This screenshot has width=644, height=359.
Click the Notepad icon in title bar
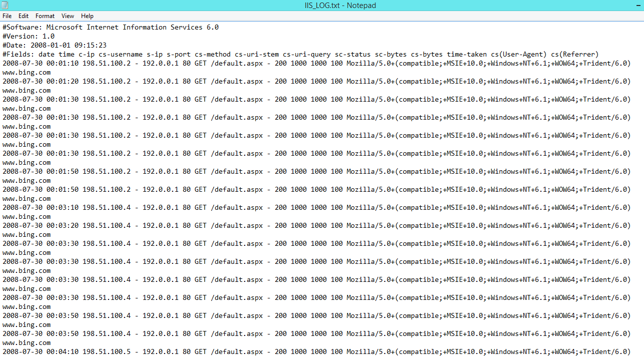(x=5, y=5)
